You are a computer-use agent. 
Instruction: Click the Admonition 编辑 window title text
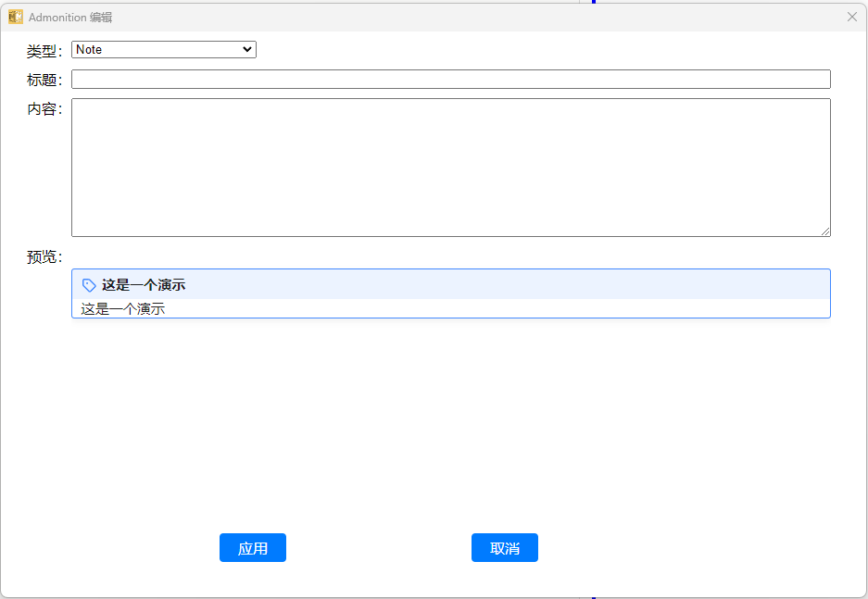(x=70, y=18)
